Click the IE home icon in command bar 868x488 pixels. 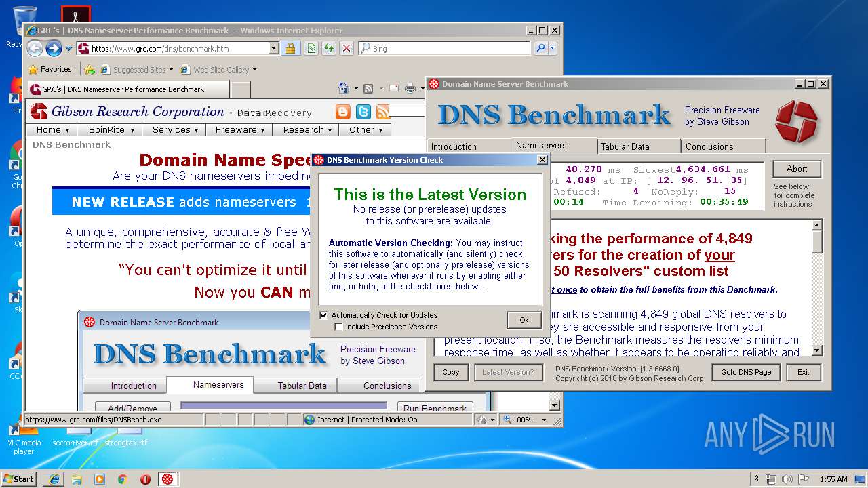[x=343, y=88]
